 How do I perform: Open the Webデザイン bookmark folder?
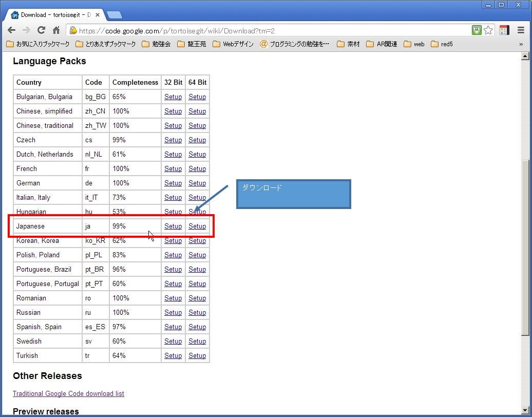tap(233, 44)
